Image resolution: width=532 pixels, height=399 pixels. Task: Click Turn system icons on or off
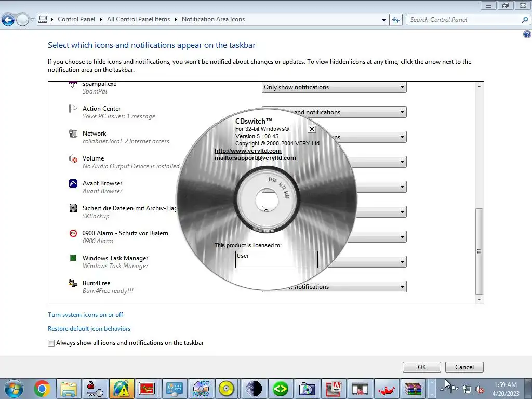click(x=86, y=315)
